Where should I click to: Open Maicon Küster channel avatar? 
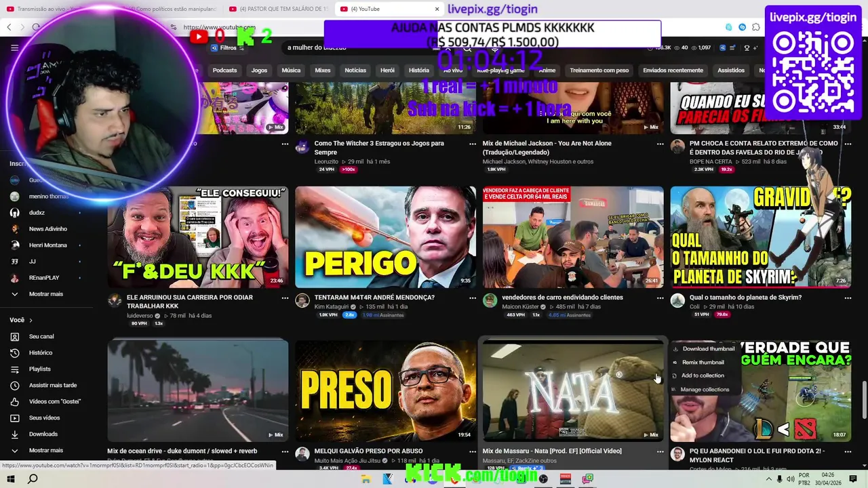click(x=490, y=301)
